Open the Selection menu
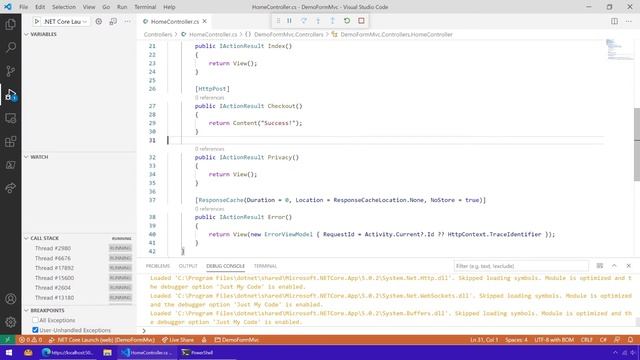 pos(64,7)
